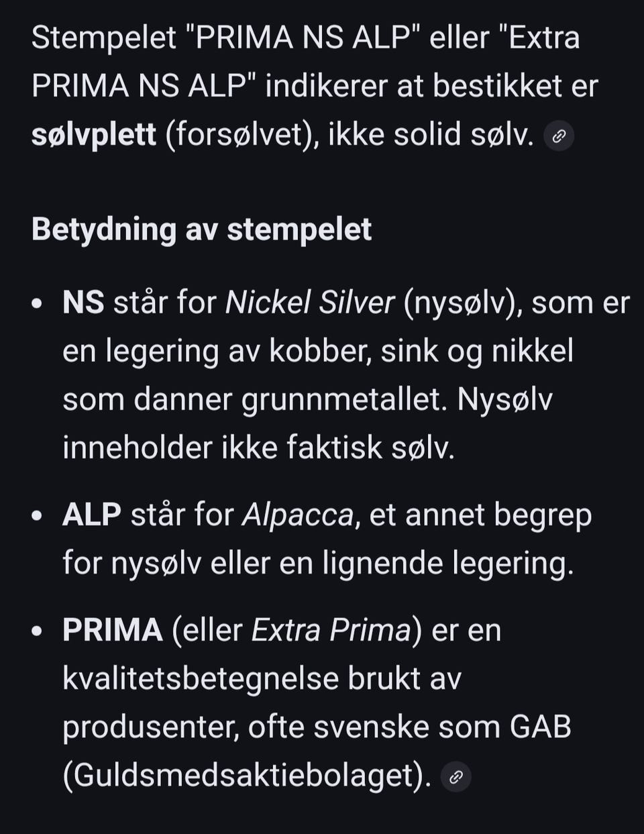This screenshot has height=834, width=644.
Task: Click the bullet point before "ALP står for"
Action: (38, 516)
